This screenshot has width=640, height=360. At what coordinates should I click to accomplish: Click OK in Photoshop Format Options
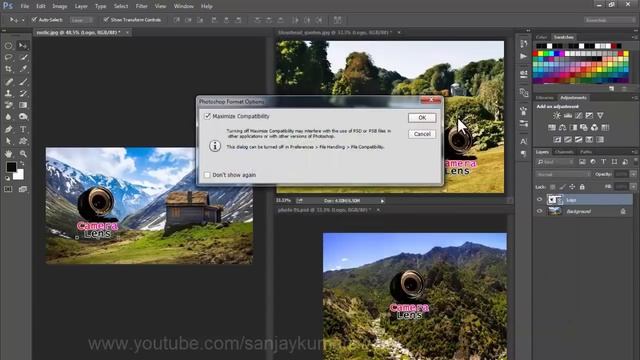(x=422, y=118)
